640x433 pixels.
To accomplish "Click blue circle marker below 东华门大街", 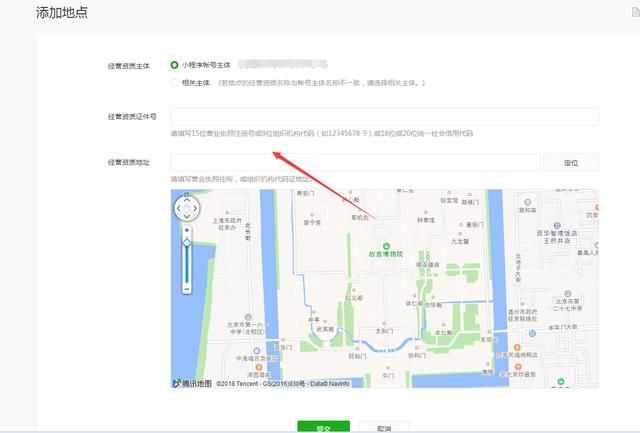I will point(532,333).
